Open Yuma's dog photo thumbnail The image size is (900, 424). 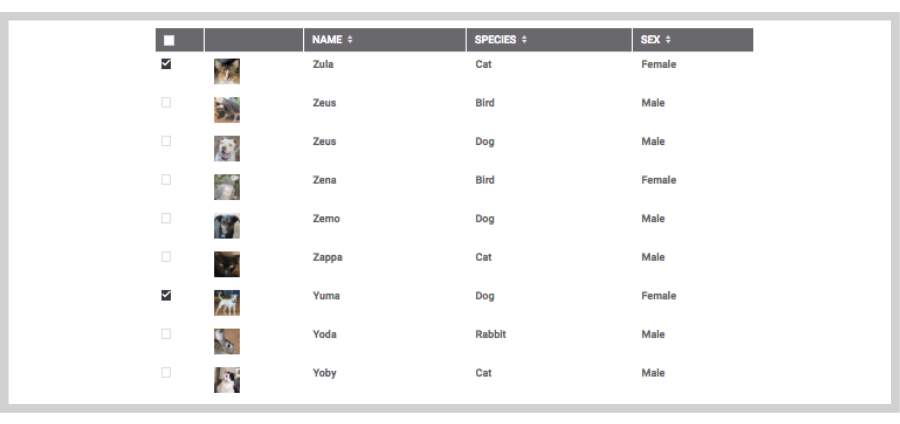pos(227,302)
